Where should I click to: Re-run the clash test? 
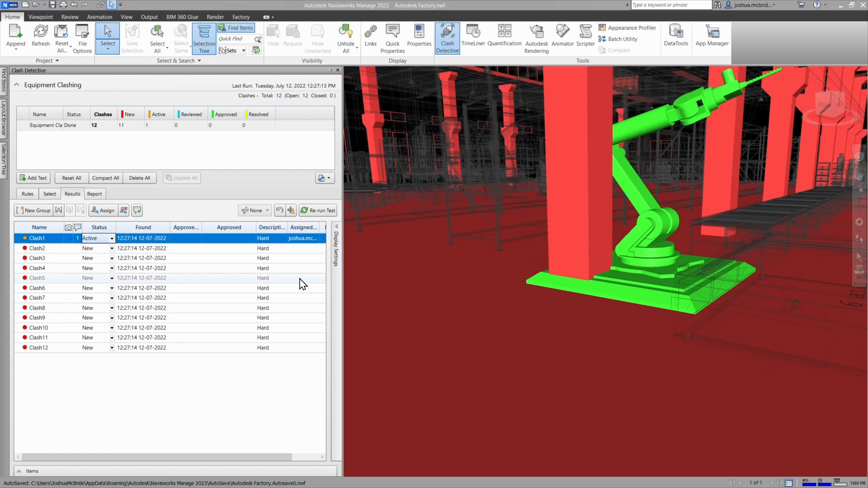(x=318, y=210)
